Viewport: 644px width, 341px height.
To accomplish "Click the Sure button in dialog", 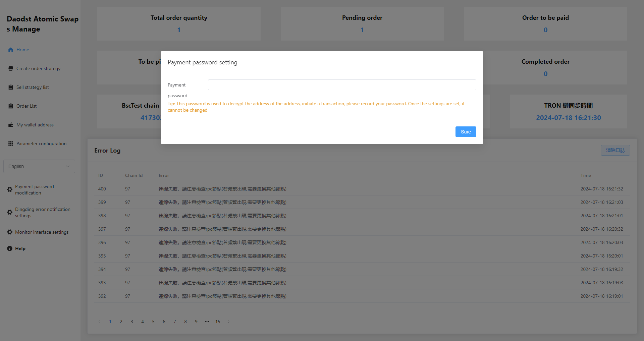I will [x=466, y=132].
